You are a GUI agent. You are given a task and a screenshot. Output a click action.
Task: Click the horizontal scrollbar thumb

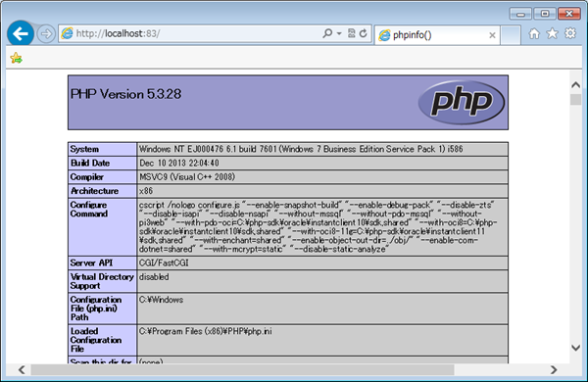pyautogui.click(x=242, y=370)
